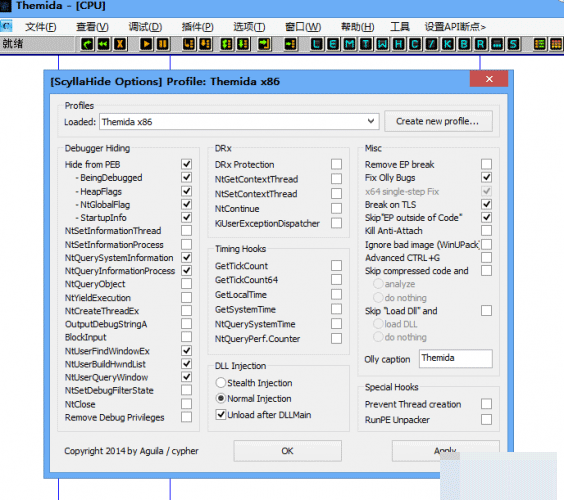This screenshot has width=564, height=500.
Task: Click the Close program X toolbar icon
Action: [x=120, y=44]
